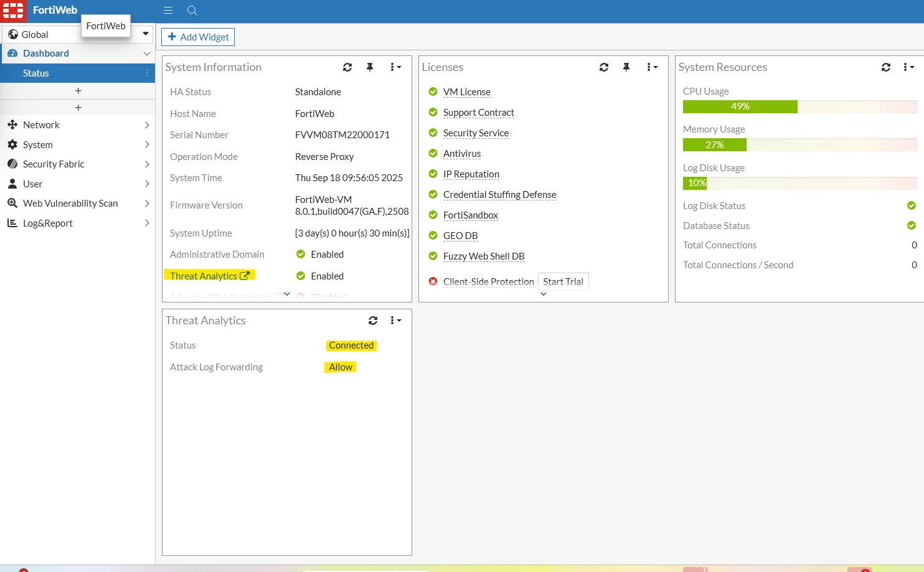Open the GEO DB link
Image resolution: width=924 pixels, height=572 pixels.
(461, 236)
